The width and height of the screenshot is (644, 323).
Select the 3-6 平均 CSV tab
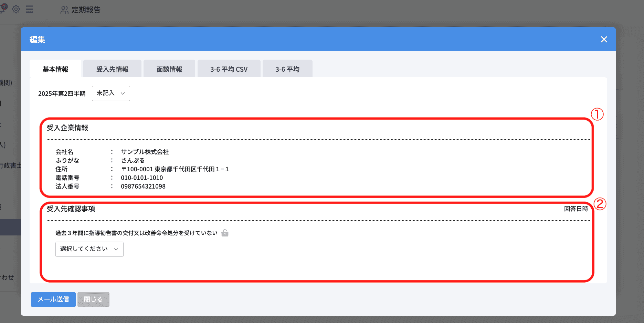[229, 69]
